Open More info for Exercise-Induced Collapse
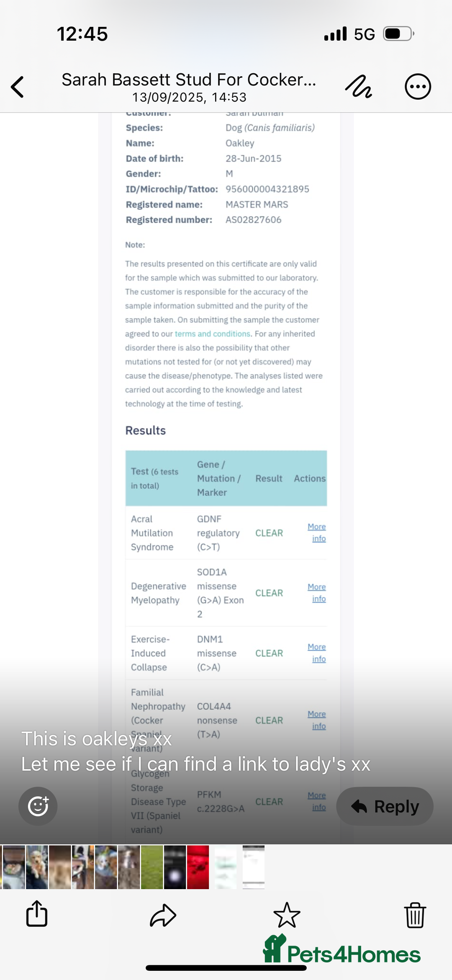The height and width of the screenshot is (980, 452). pyautogui.click(x=317, y=653)
